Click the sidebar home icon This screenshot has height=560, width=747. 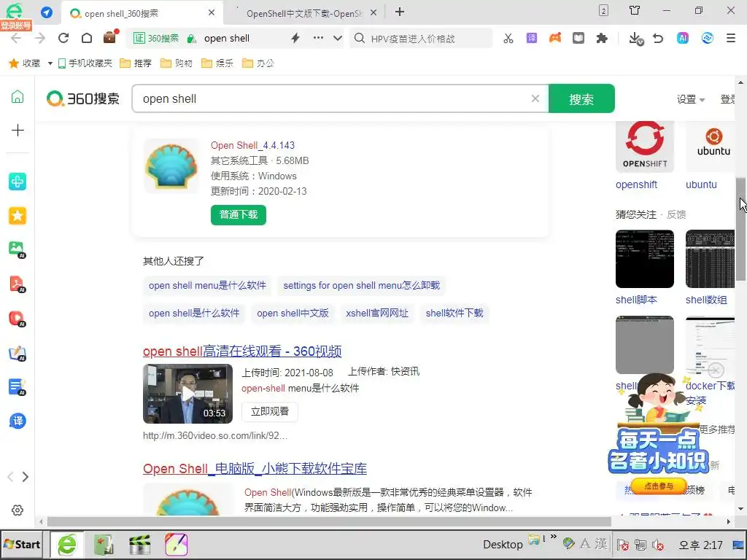pyautogui.click(x=18, y=97)
